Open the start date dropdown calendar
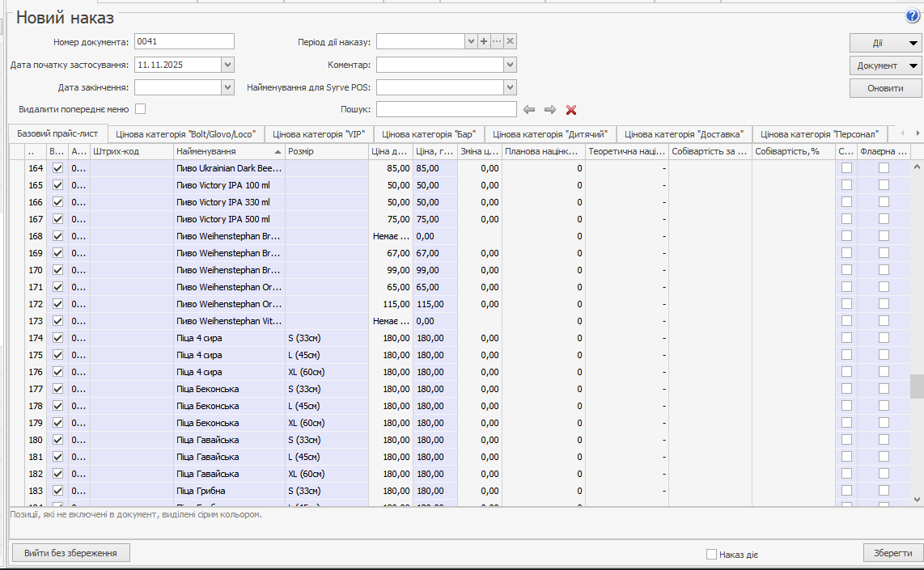This screenshot has height=570, width=924. pyautogui.click(x=227, y=65)
